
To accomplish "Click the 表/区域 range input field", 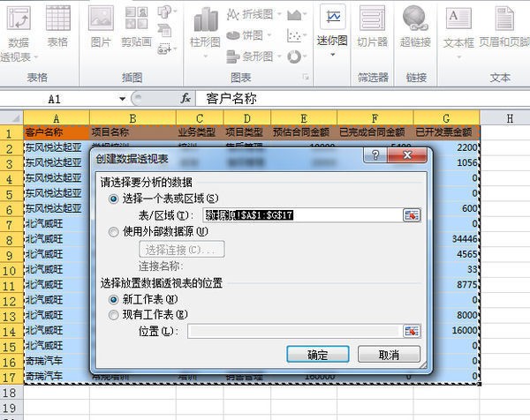I will 302,215.
